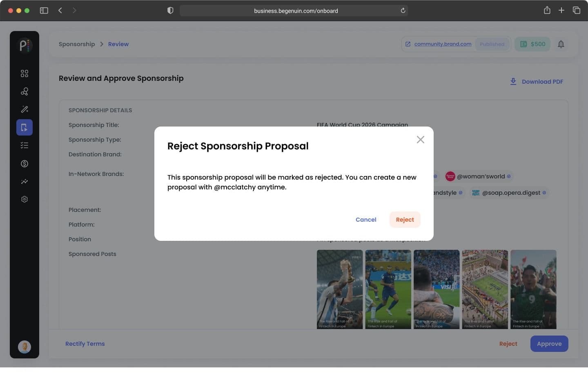The image size is (588, 378).
Task: Open the green jersey fan post thumbnail
Action: (x=533, y=289)
